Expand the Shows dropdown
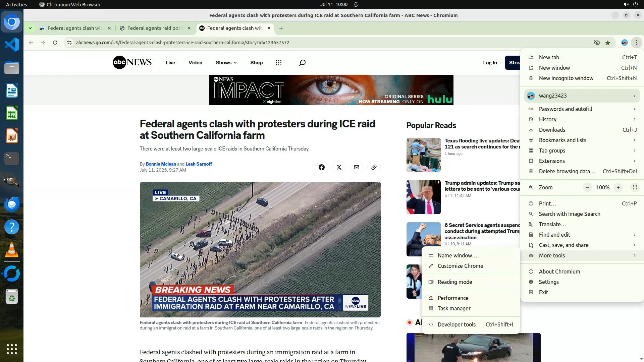This screenshot has width=644, height=362. tap(226, 63)
